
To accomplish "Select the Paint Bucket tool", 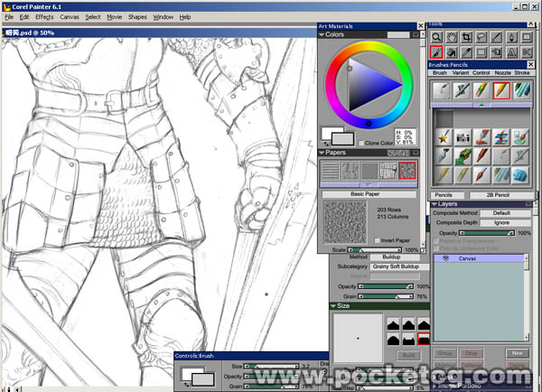I will (x=452, y=52).
